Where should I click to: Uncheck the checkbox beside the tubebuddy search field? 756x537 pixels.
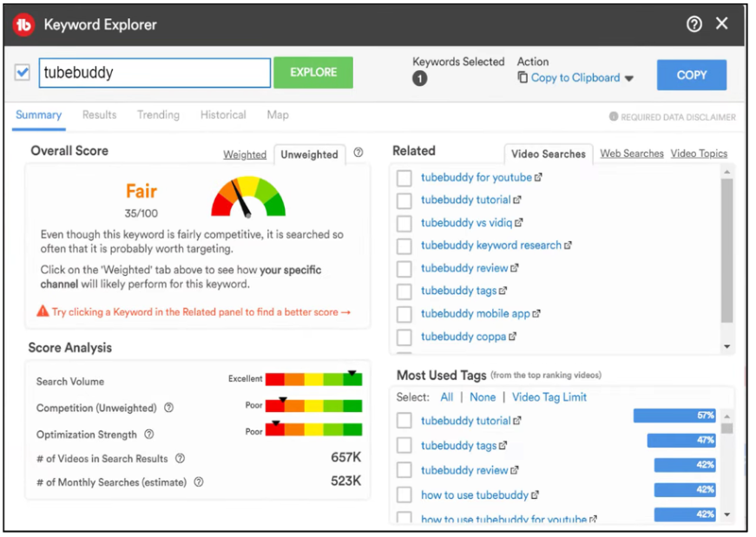[23, 72]
